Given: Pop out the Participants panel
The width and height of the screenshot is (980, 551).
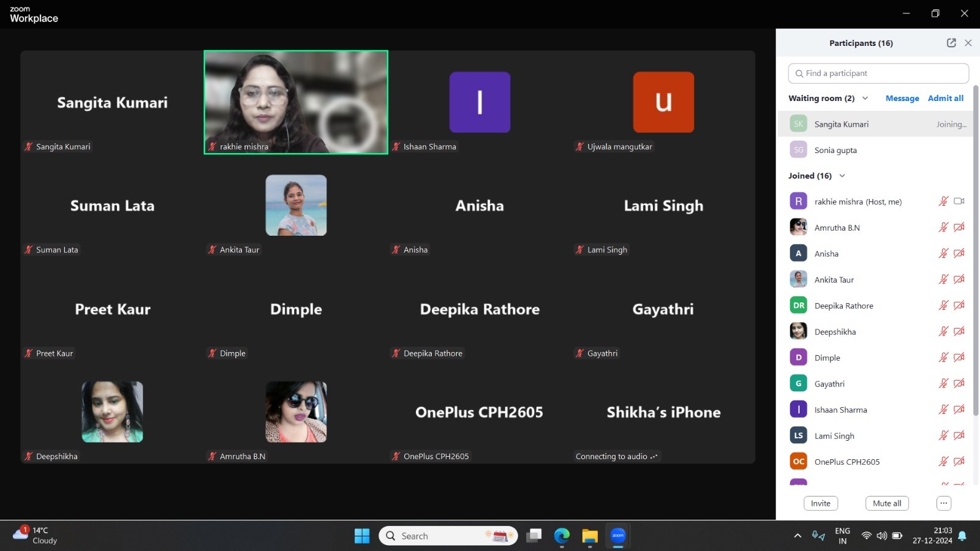Looking at the screenshot, I should [x=951, y=43].
